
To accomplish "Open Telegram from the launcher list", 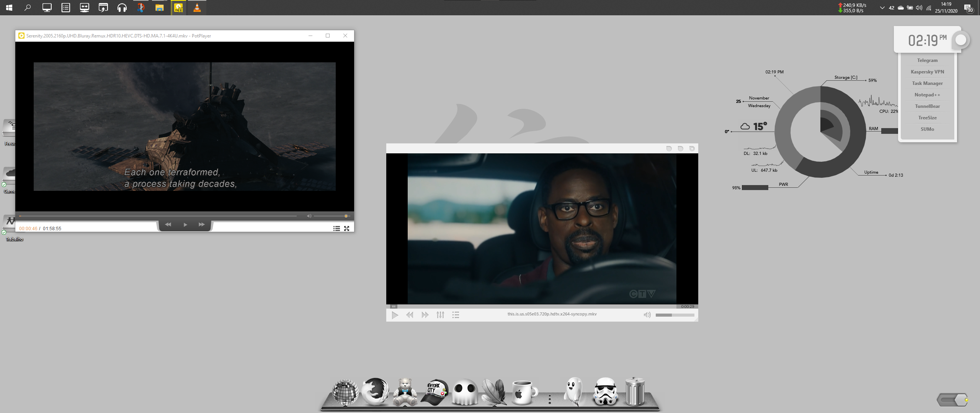I will [927, 60].
